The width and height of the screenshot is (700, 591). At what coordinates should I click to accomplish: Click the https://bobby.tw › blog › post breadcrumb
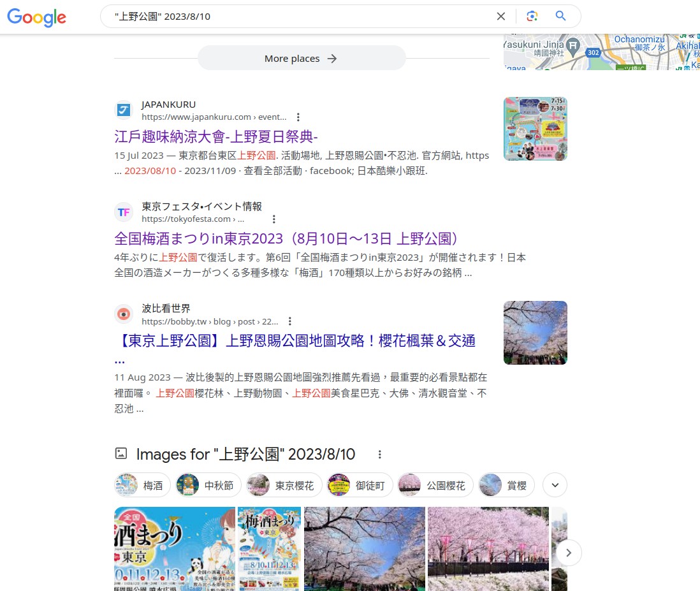210,321
